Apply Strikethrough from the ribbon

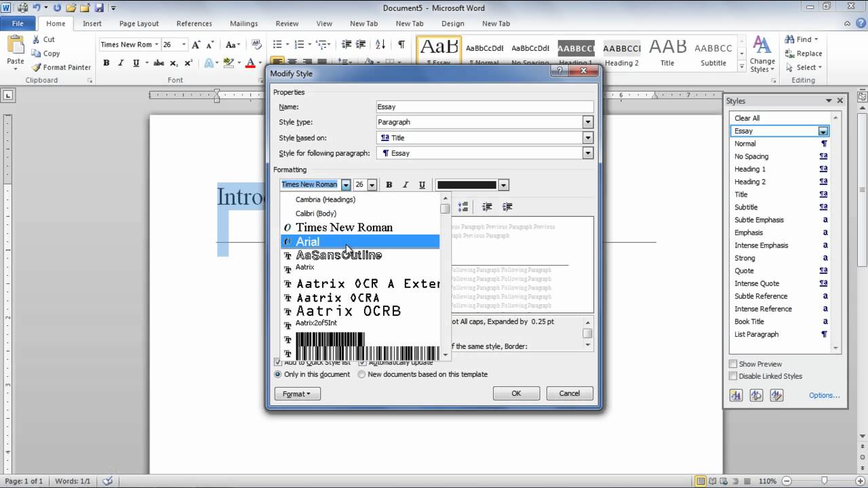158,63
